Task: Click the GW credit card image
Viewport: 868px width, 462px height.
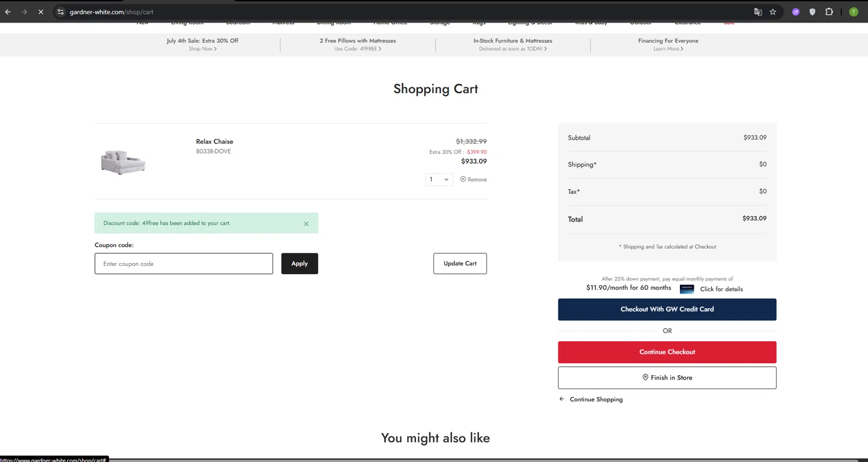Action: click(x=687, y=289)
